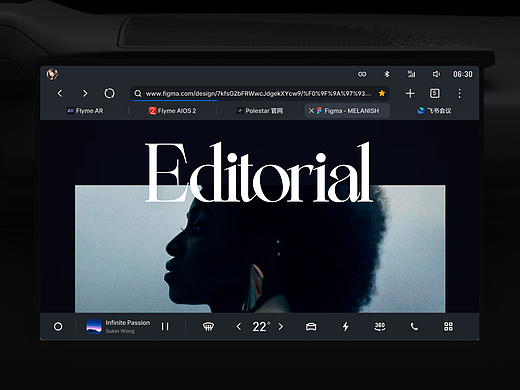The height and width of the screenshot is (390, 520).
Task: Launch the 360 surround camera view
Action: [380, 326]
